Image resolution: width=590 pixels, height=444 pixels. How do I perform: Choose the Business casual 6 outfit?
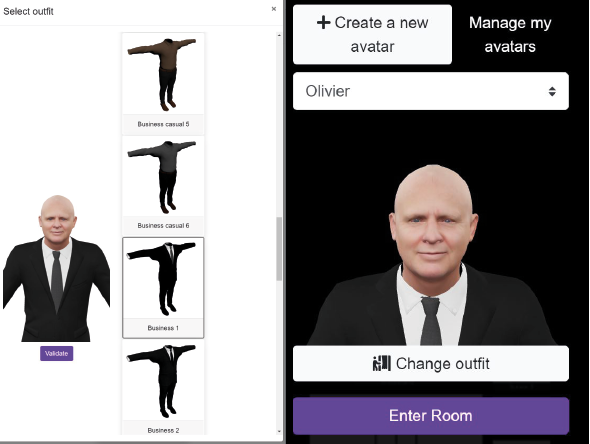[163, 186]
